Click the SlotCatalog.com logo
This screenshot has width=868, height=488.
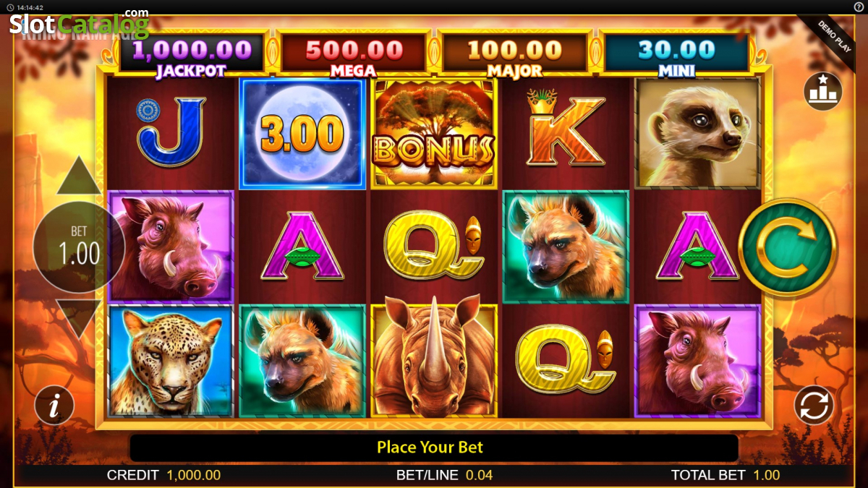click(x=80, y=23)
